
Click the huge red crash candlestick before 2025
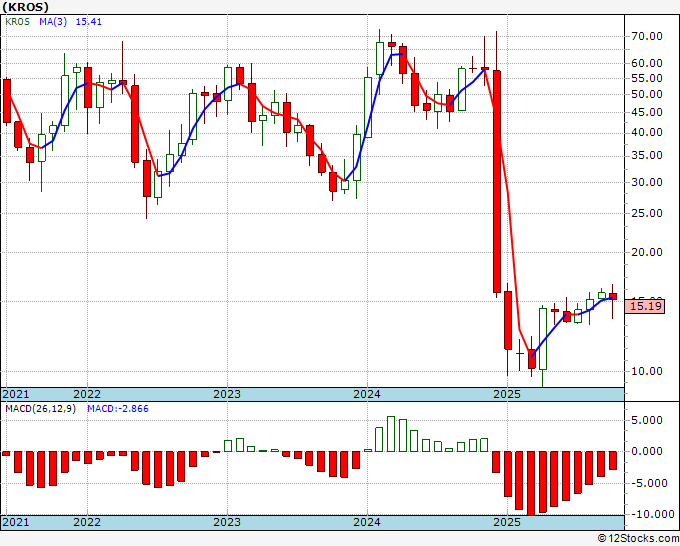[497, 181]
